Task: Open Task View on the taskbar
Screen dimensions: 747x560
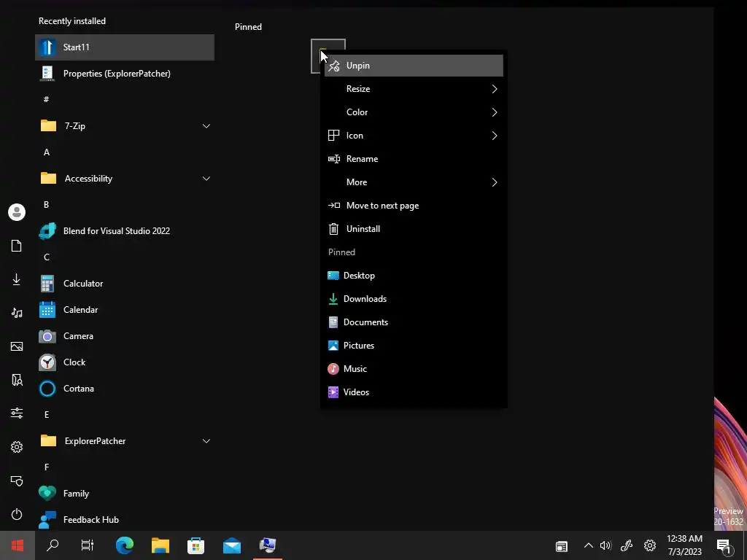Action: [88, 545]
